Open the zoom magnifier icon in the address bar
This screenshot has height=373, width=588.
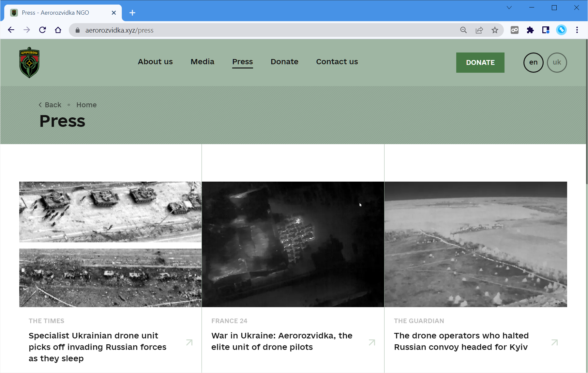pos(463,30)
